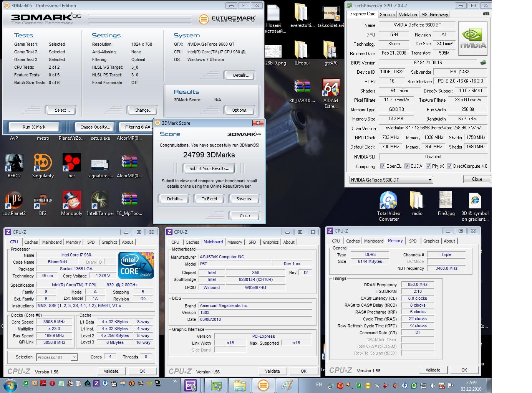Open Graphics tab in rightmost CPU-Z window
Image resolution: width=532 pixels, height=393 pixels.
pyautogui.click(x=431, y=241)
